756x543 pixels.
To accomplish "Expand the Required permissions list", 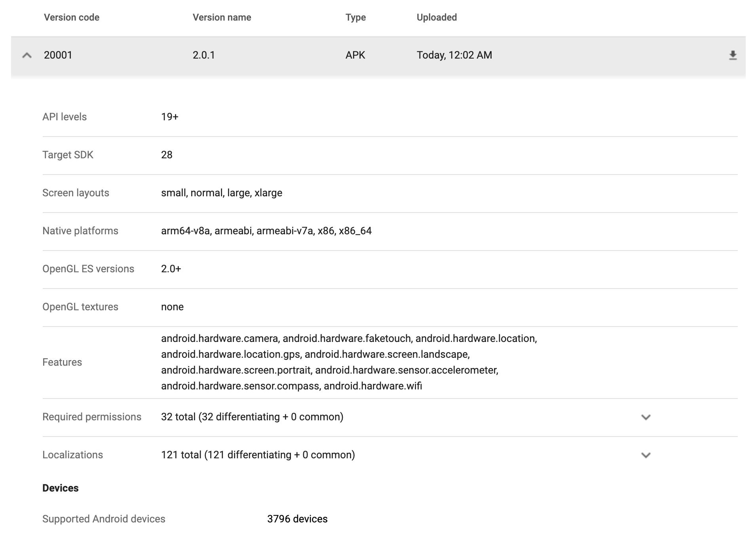I will click(646, 417).
